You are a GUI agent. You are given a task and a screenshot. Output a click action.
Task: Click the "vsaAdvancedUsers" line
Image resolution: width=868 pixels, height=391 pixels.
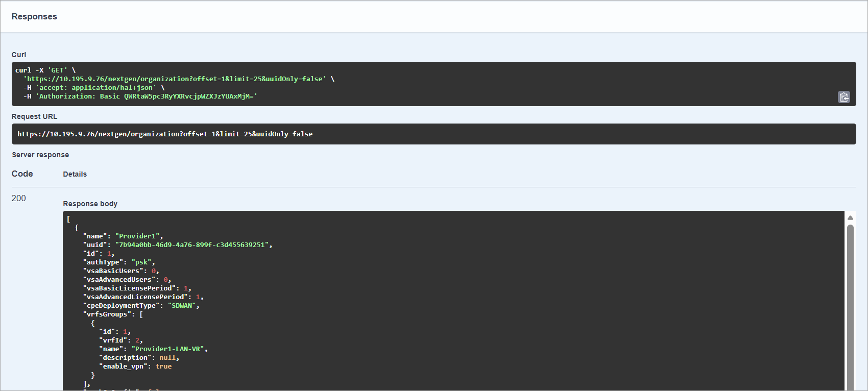pyautogui.click(x=127, y=280)
